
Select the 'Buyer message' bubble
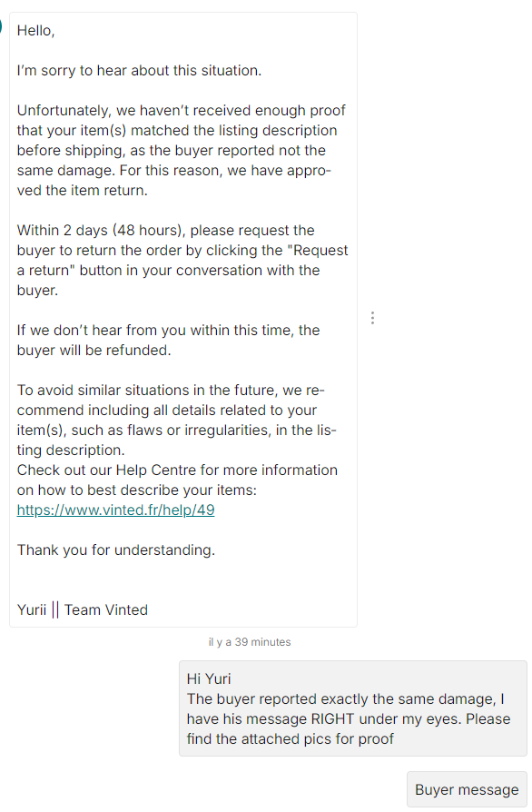click(467, 789)
